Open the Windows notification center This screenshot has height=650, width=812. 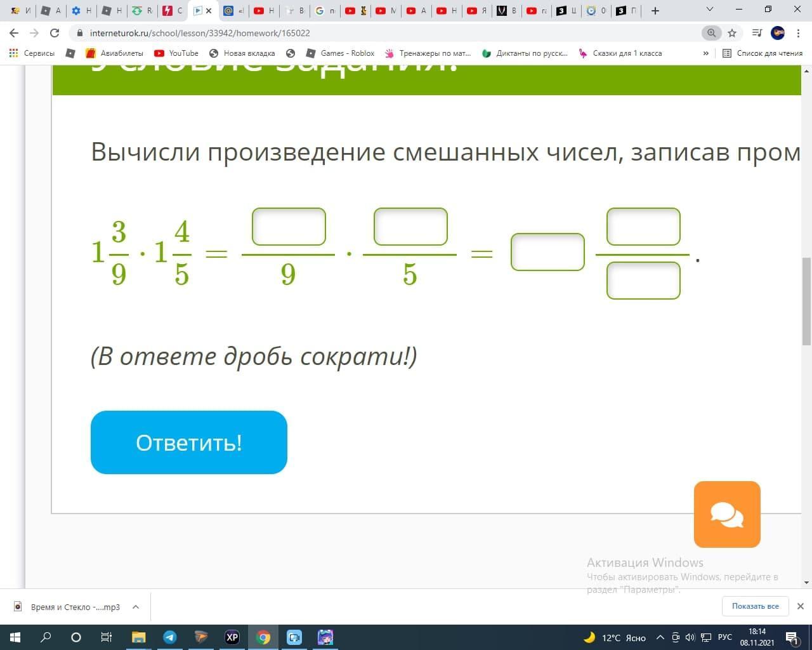(792, 637)
